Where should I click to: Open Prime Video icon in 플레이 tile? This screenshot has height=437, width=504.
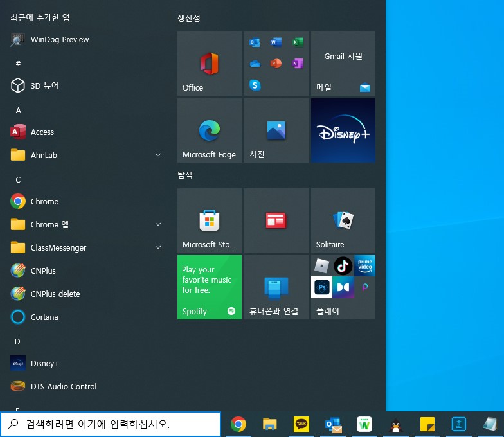coord(365,266)
